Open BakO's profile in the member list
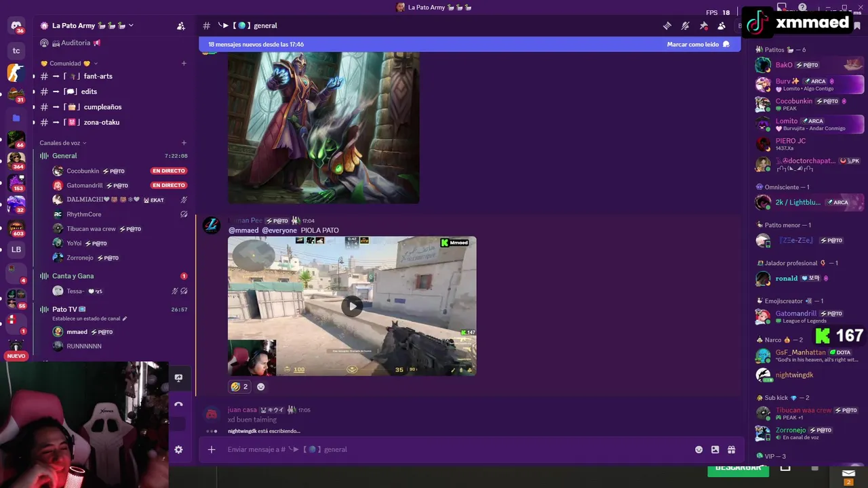Screen dimensions: 868x488 click(809, 65)
